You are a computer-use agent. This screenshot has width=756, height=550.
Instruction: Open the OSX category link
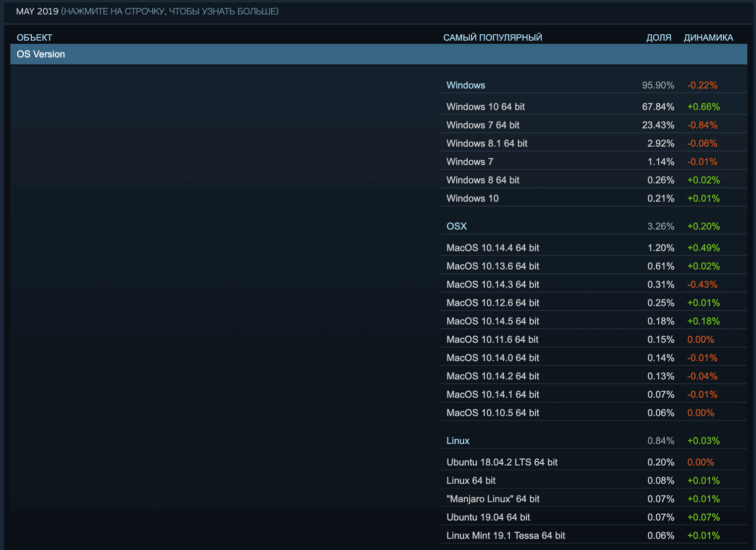[456, 226]
